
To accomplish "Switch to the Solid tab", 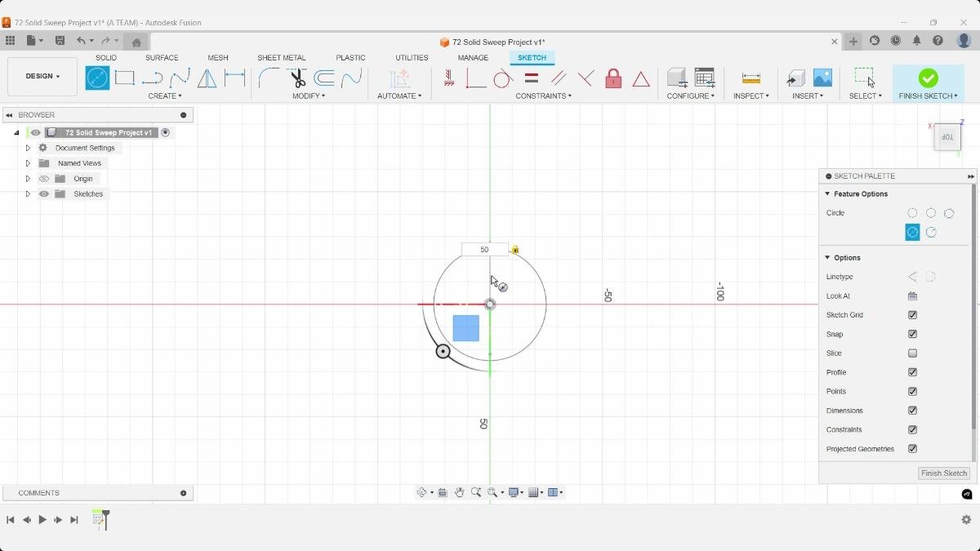I will coord(106,58).
